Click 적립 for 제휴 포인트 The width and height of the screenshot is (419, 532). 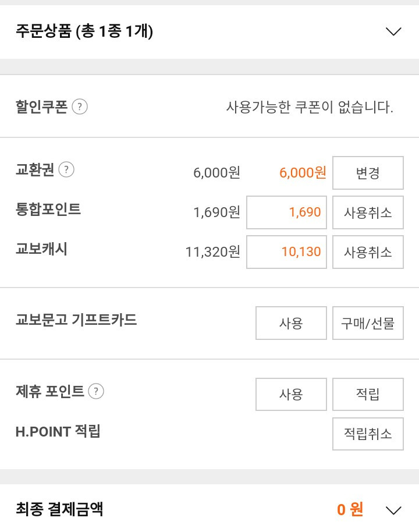(368, 394)
